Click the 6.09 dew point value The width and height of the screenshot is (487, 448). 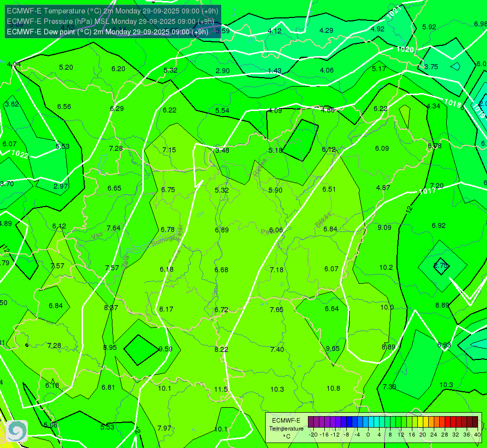[382, 149]
